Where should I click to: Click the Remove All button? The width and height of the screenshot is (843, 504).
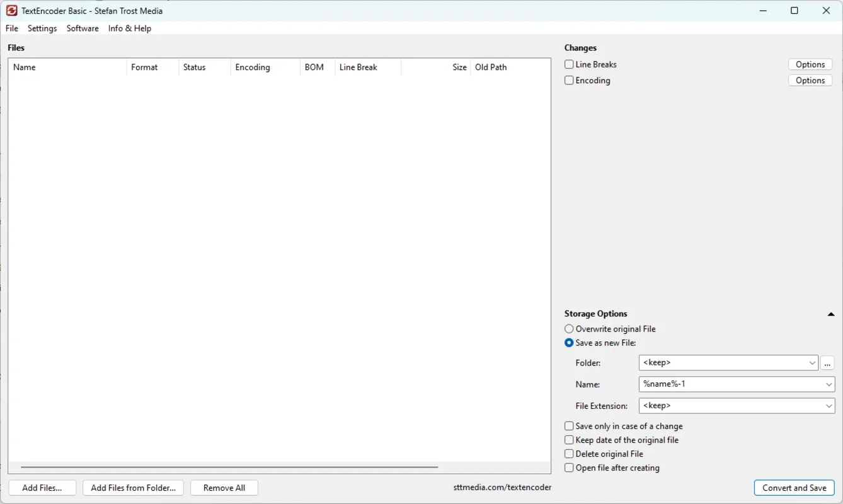(x=224, y=488)
